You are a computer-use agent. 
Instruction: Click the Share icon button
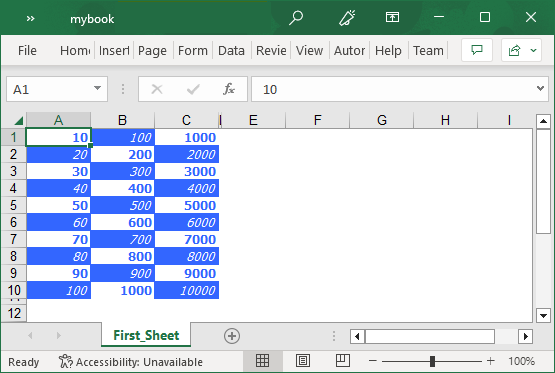(514, 50)
